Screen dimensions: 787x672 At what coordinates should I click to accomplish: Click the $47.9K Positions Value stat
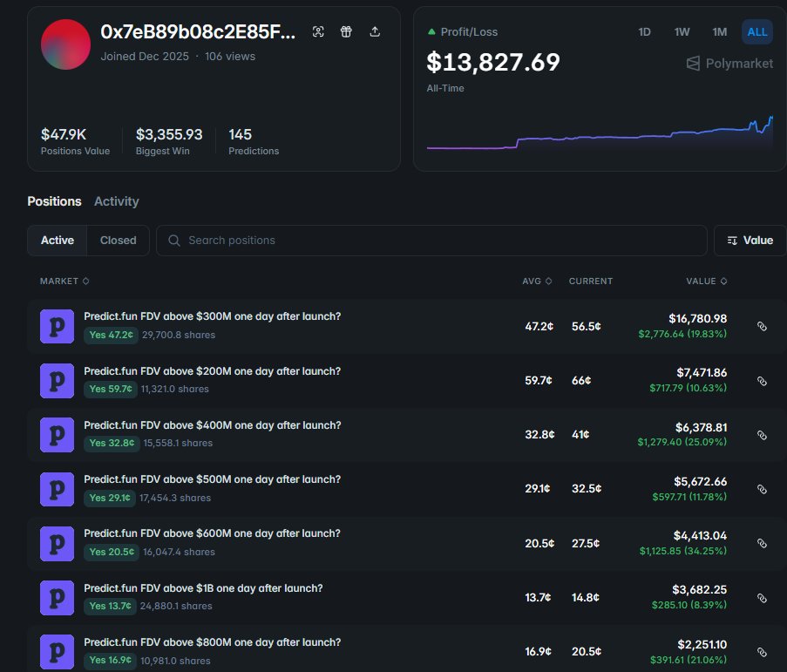click(75, 141)
